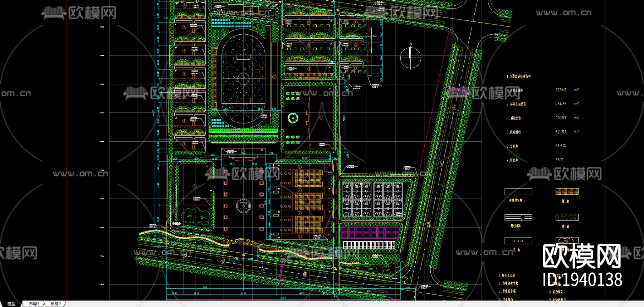Click the legend text 1.综合办公楼

coord(507,276)
